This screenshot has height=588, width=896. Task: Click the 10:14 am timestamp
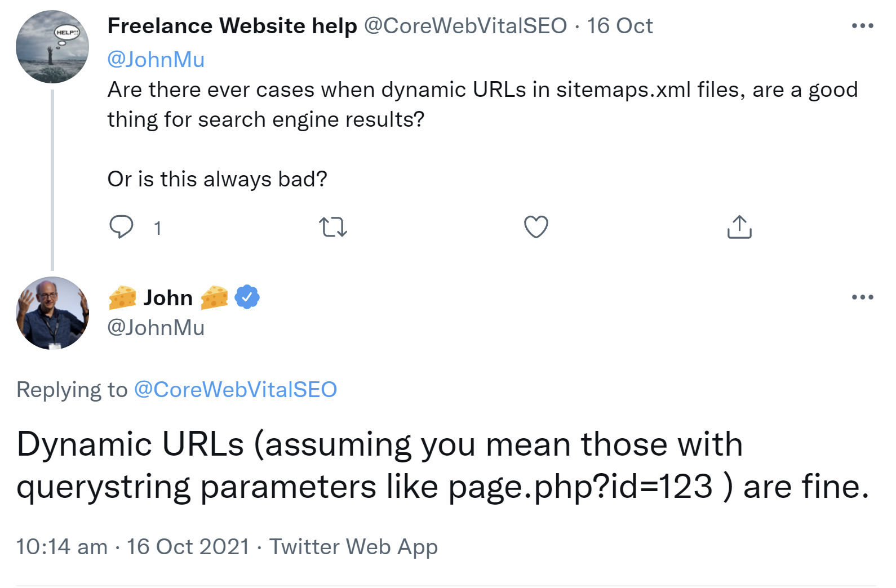pos(62,546)
